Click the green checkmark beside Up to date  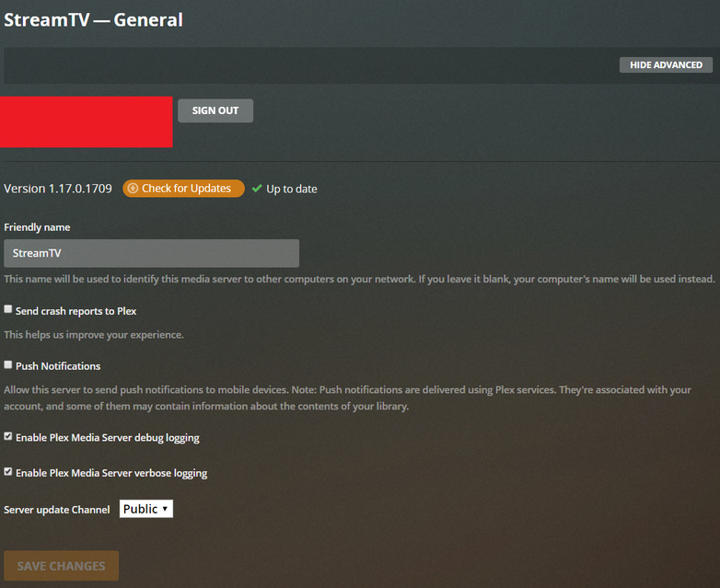pos(257,189)
